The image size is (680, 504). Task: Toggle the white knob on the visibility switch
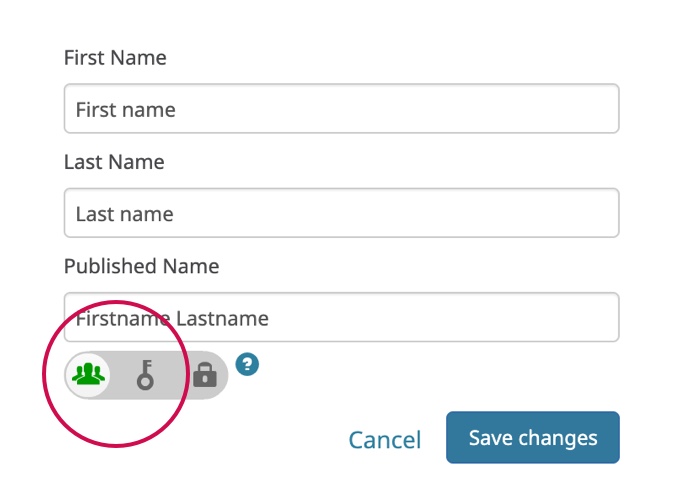(88, 374)
